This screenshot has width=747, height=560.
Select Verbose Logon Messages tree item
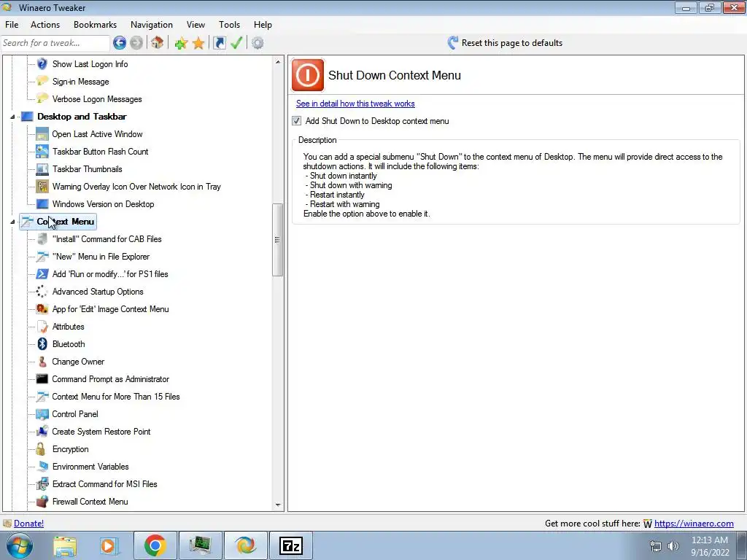[97, 99]
